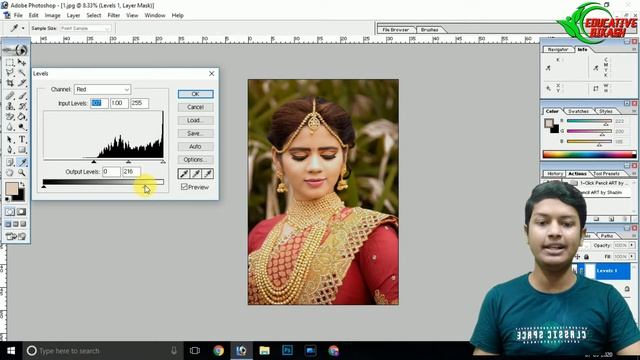Select the Path Selection tool
The height and width of the screenshot is (360, 640).
pyautogui.click(x=10, y=140)
